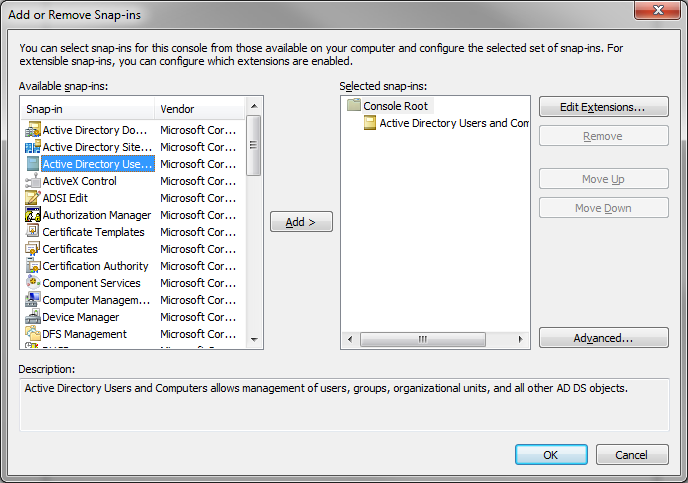Click the DFS Management icon

coord(33,334)
